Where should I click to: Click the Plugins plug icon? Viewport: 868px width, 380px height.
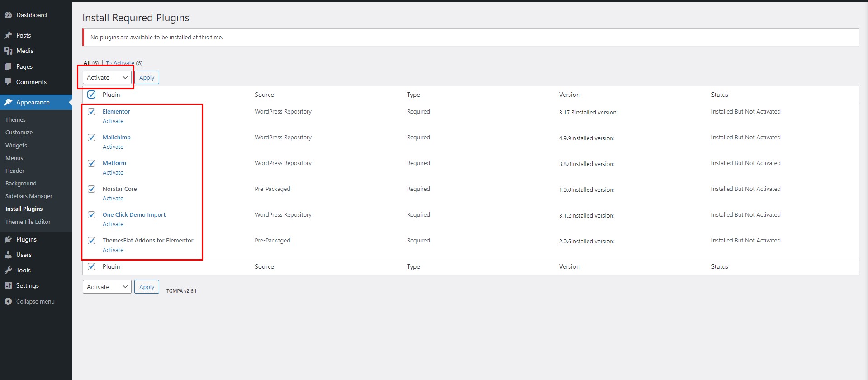point(8,239)
